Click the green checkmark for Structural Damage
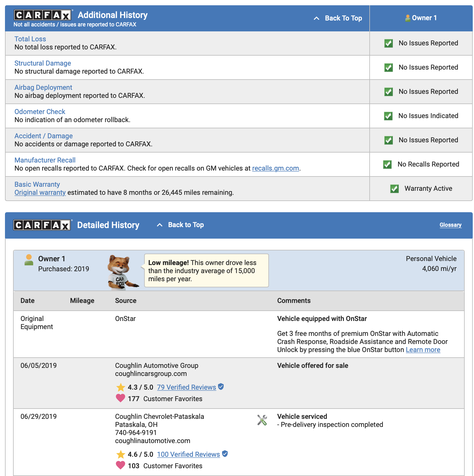Viewport: 474px width, 476px height. pyautogui.click(x=388, y=67)
